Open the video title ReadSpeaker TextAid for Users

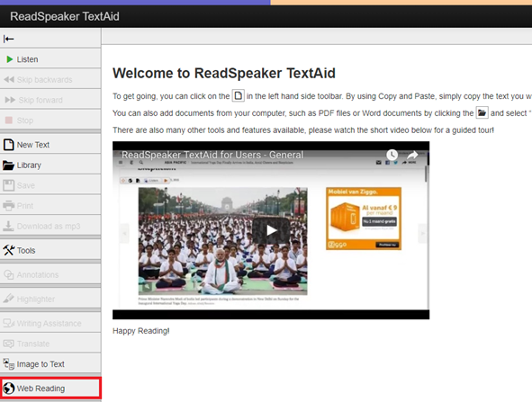(212, 155)
